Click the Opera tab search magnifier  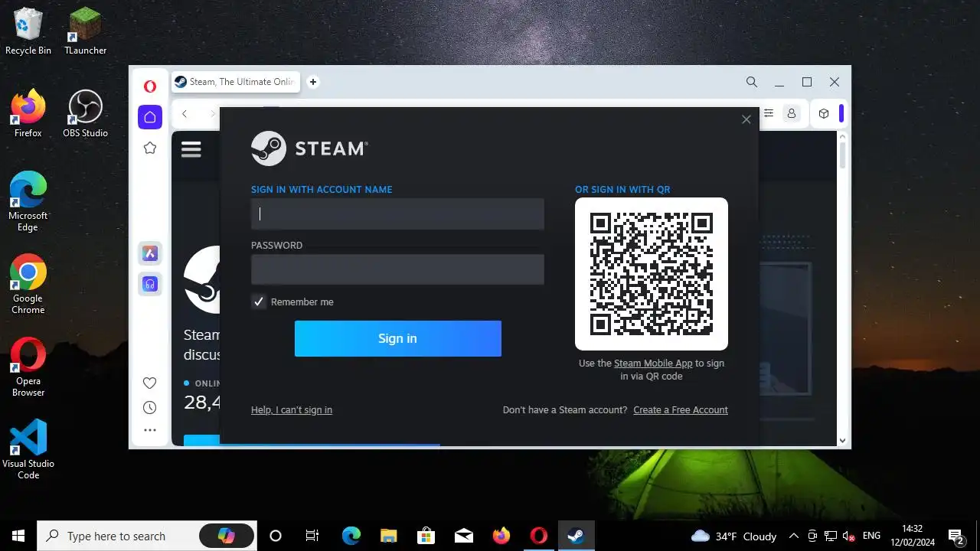(752, 82)
